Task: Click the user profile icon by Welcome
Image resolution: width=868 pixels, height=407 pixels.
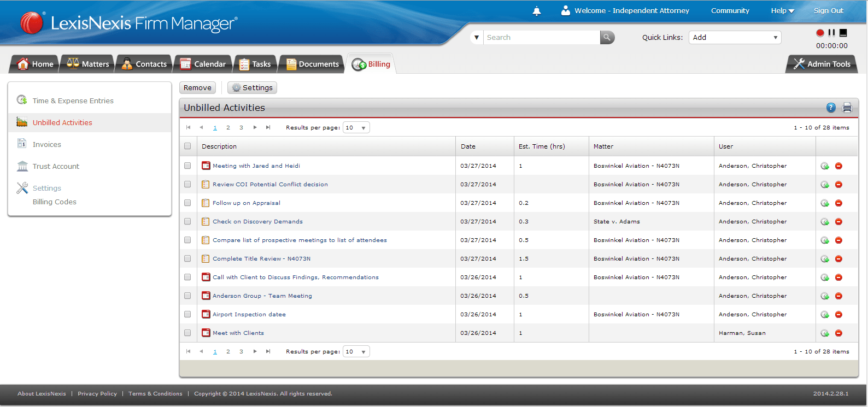Action: click(566, 10)
